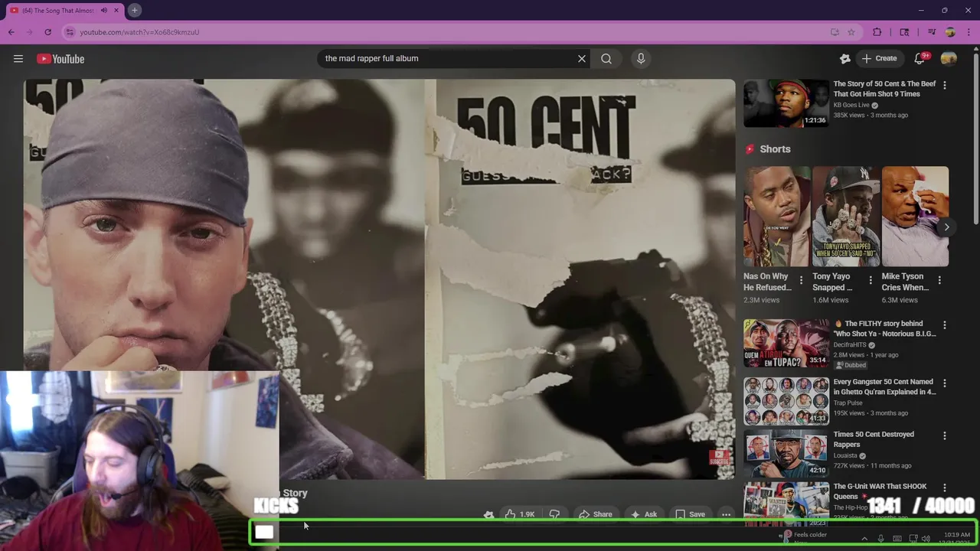Open the browser media controls icon
Screen dimensions: 980x551
[932, 32]
